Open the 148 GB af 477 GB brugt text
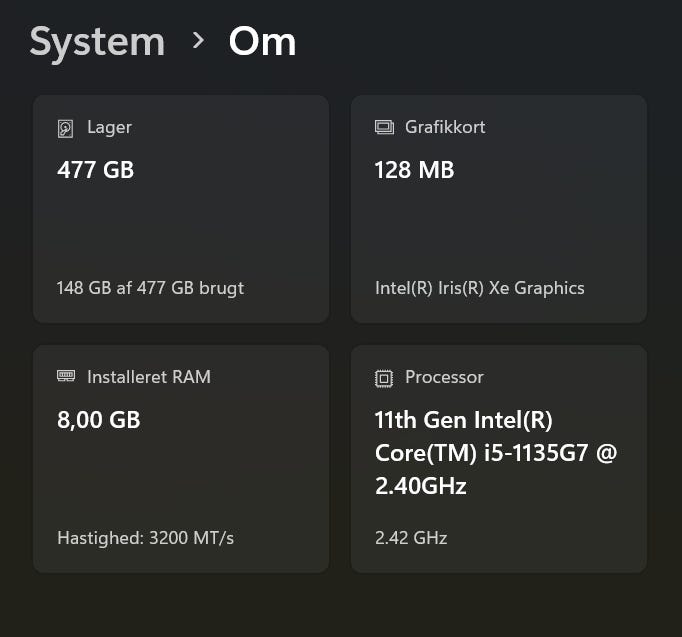The height and width of the screenshot is (637, 682). [150, 288]
